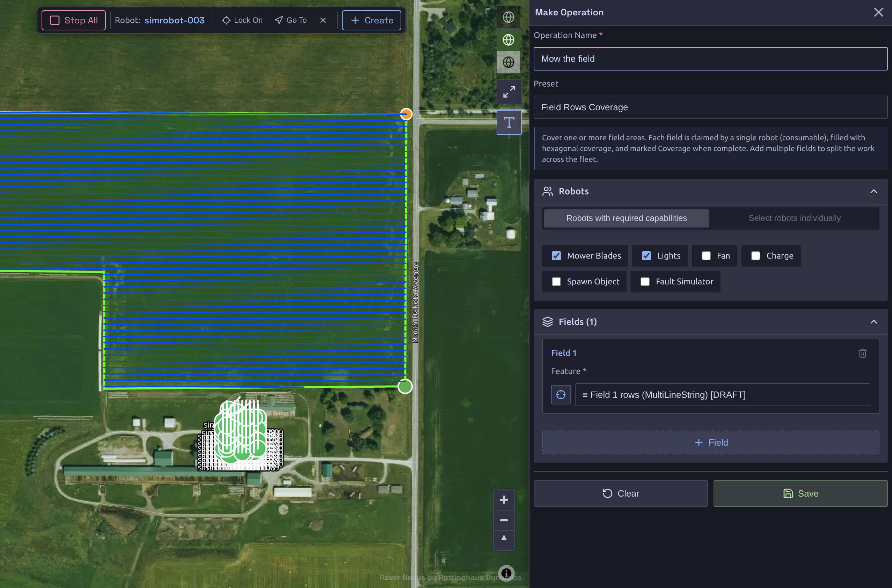The height and width of the screenshot is (588, 892).
Task: Reset map bearing with compass arrow
Action: [504, 540]
